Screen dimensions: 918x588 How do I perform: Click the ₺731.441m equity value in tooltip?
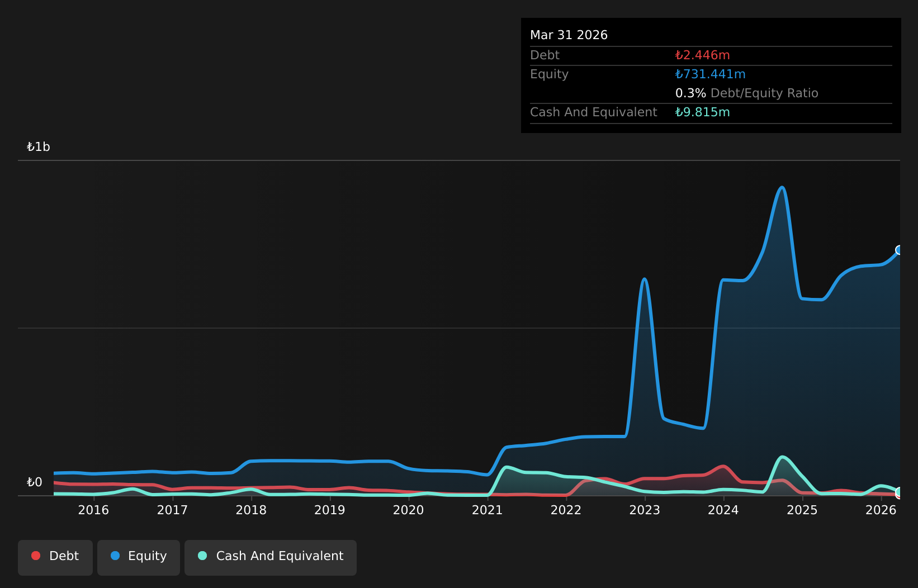coord(710,74)
